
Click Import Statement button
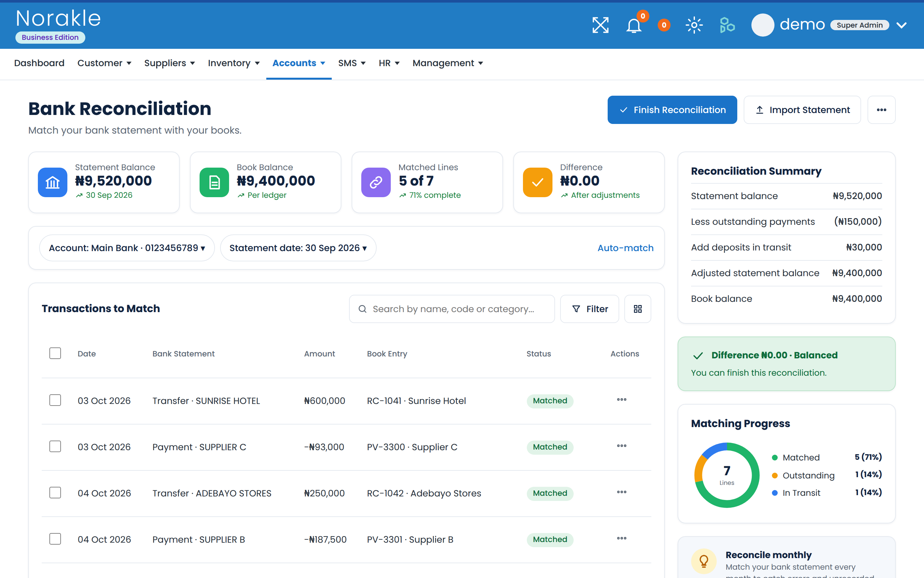tap(802, 110)
